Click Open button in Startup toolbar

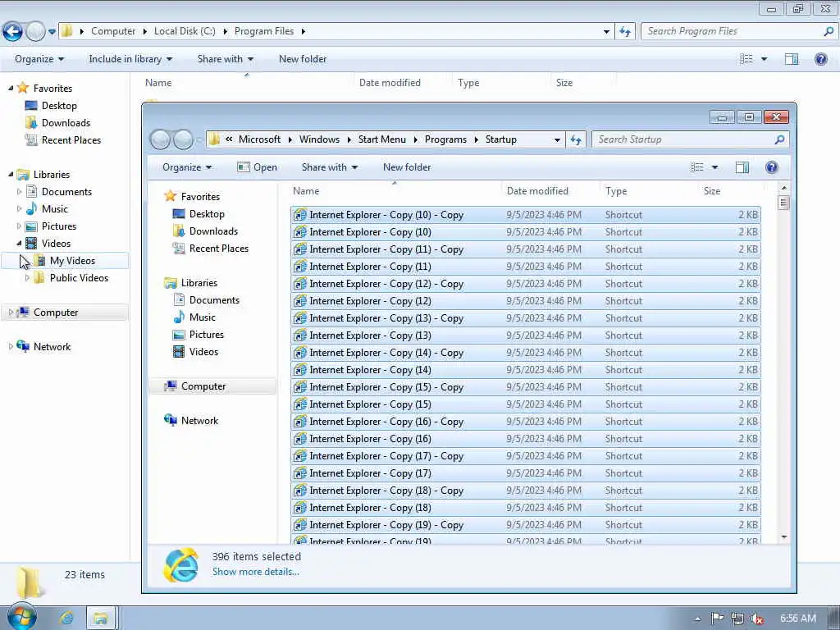pos(257,167)
